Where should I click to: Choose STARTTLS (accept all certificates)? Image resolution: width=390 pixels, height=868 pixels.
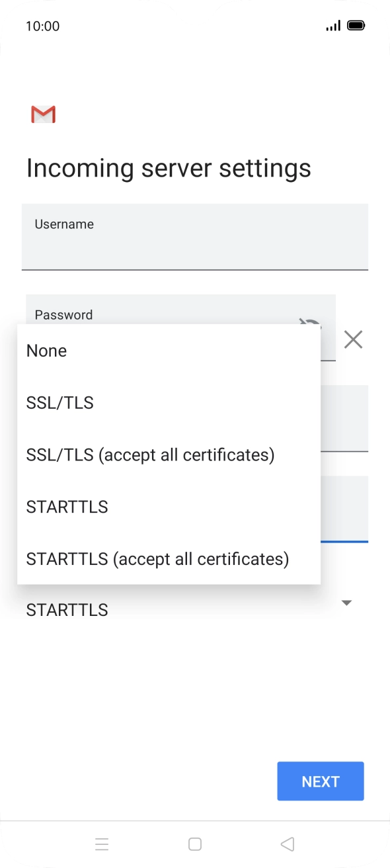169,559
